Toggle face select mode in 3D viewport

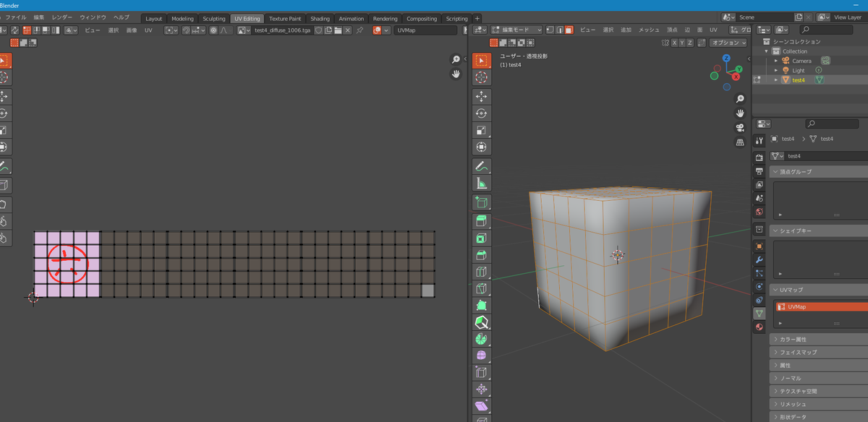569,30
